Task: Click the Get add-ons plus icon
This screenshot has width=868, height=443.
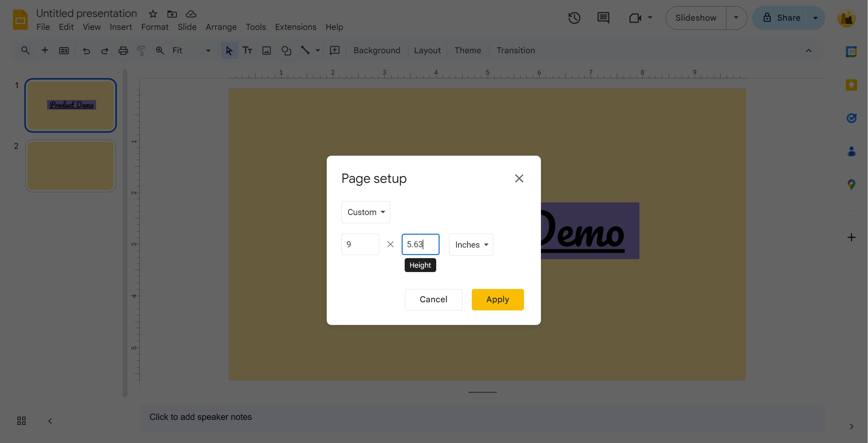Action: point(851,237)
